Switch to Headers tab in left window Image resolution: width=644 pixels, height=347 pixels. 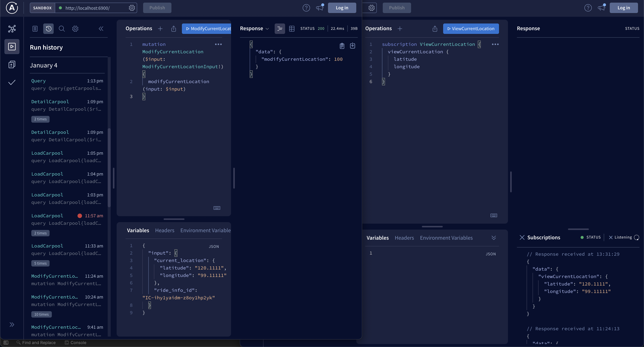(165, 231)
